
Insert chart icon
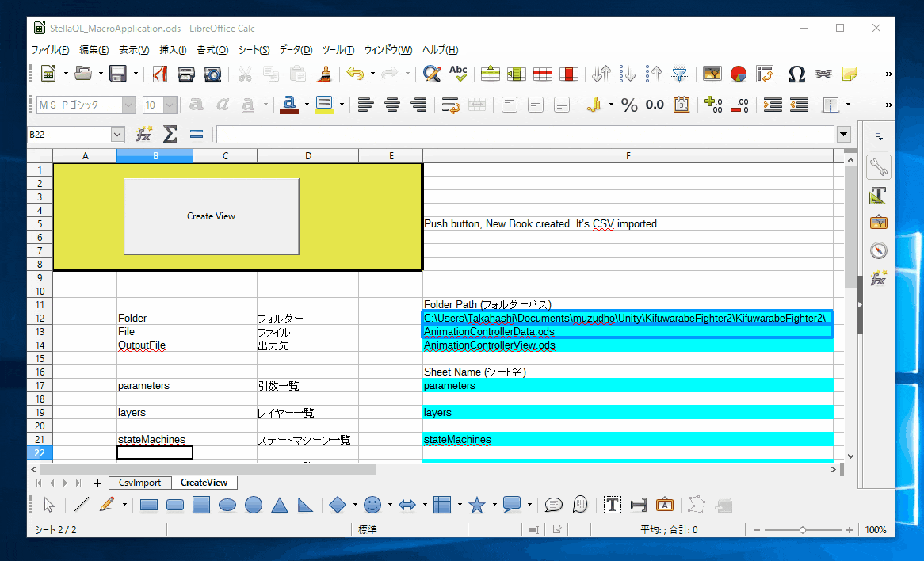[x=739, y=74]
